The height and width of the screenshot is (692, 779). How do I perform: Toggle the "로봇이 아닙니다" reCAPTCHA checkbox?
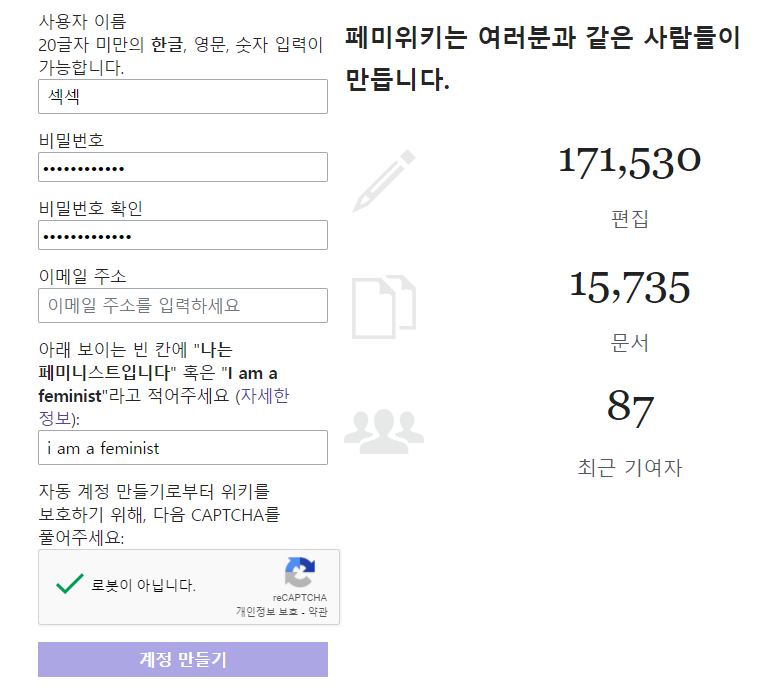[x=69, y=585]
